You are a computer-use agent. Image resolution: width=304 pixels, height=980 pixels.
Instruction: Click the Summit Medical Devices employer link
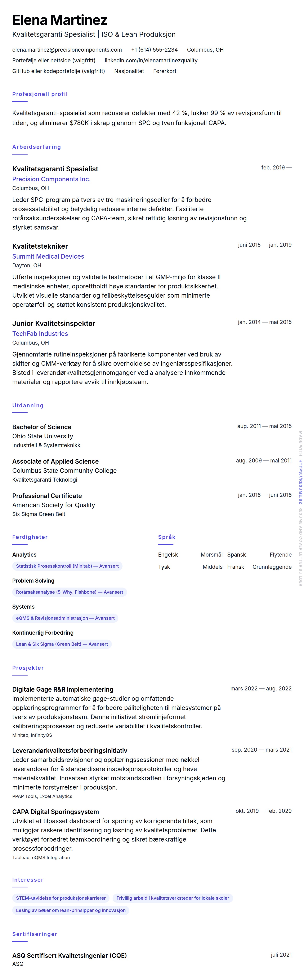[x=48, y=256]
